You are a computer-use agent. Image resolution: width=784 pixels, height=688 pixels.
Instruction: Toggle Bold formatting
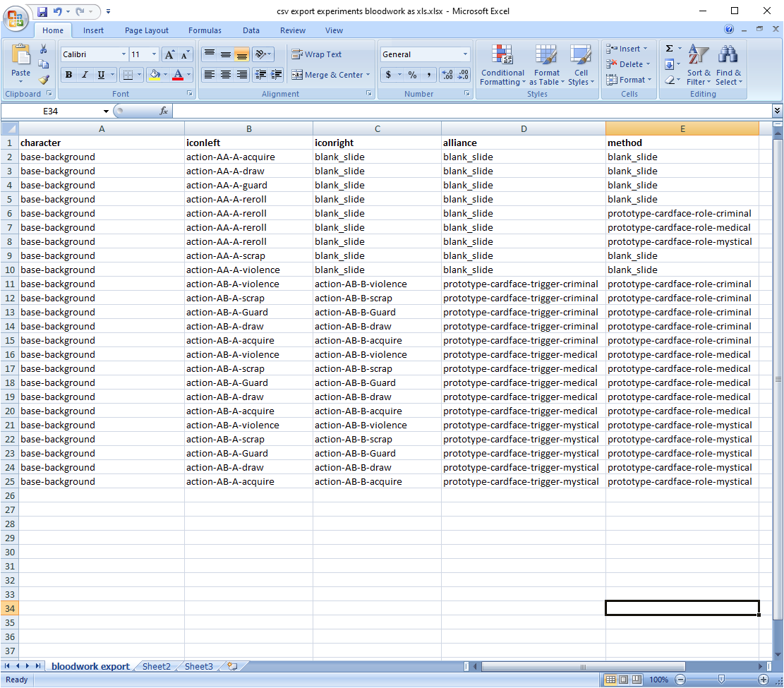69,75
